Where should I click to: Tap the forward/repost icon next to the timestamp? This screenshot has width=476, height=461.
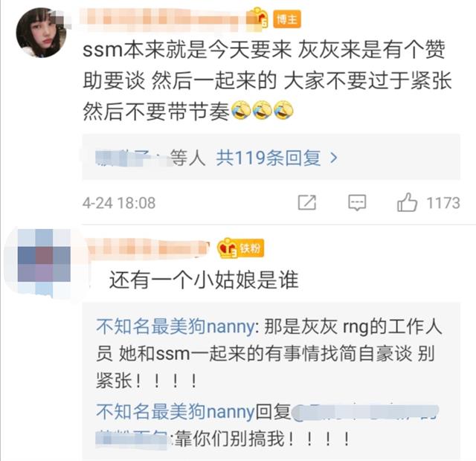307,202
